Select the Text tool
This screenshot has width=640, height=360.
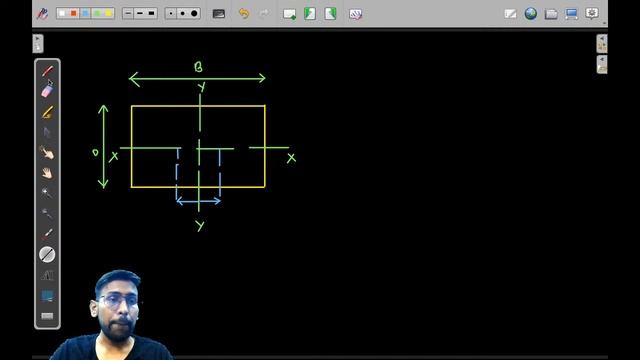tap(47, 275)
